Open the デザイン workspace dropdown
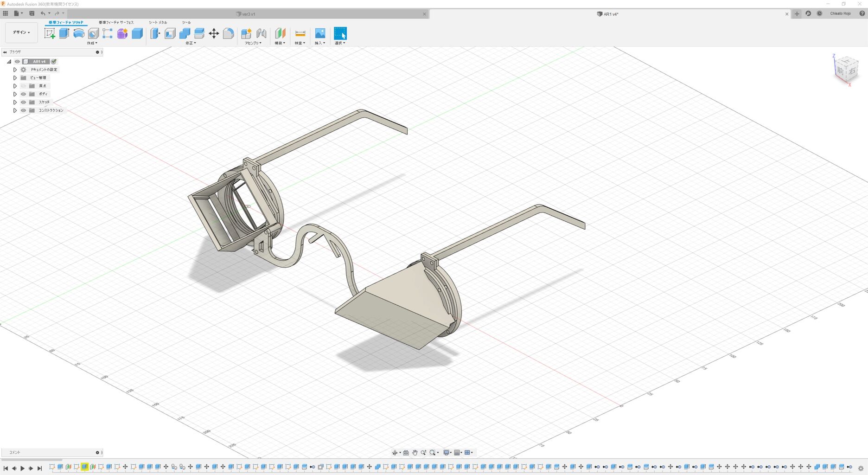Image resolution: width=868 pixels, height=475 pixels. click(x=21, y=32)
